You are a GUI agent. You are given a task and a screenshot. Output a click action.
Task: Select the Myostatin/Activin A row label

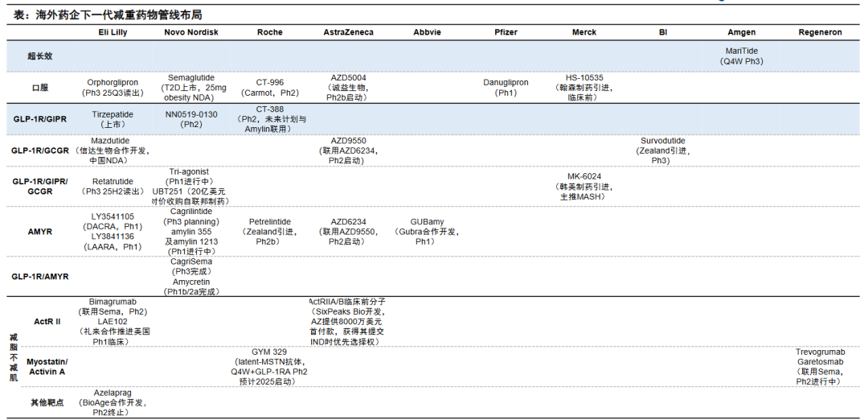click(47, 367)
